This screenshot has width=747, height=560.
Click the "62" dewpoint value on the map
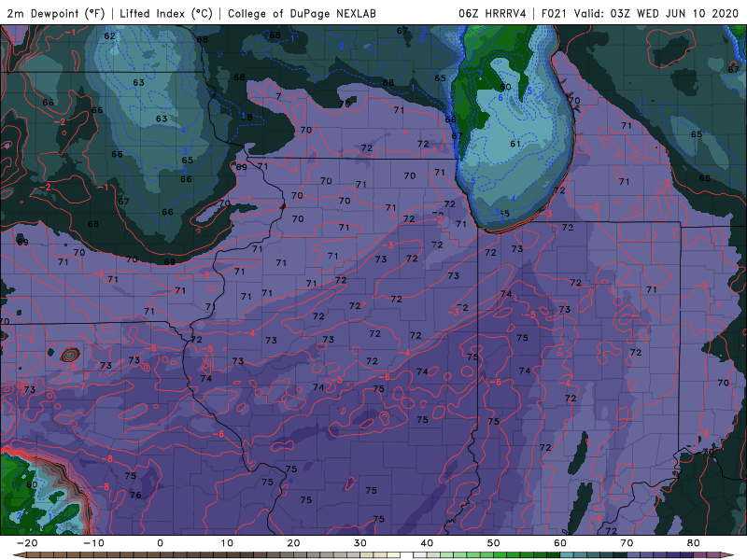tap(109, 35)
